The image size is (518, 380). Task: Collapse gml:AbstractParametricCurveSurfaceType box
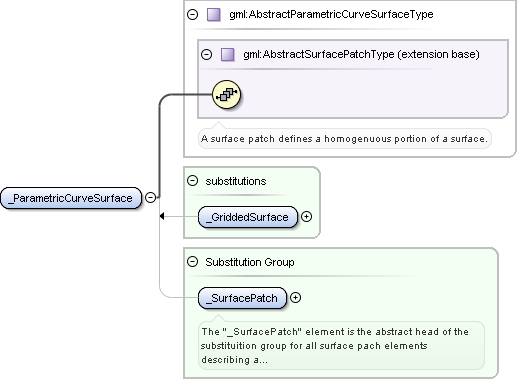(x=193, y=15)
